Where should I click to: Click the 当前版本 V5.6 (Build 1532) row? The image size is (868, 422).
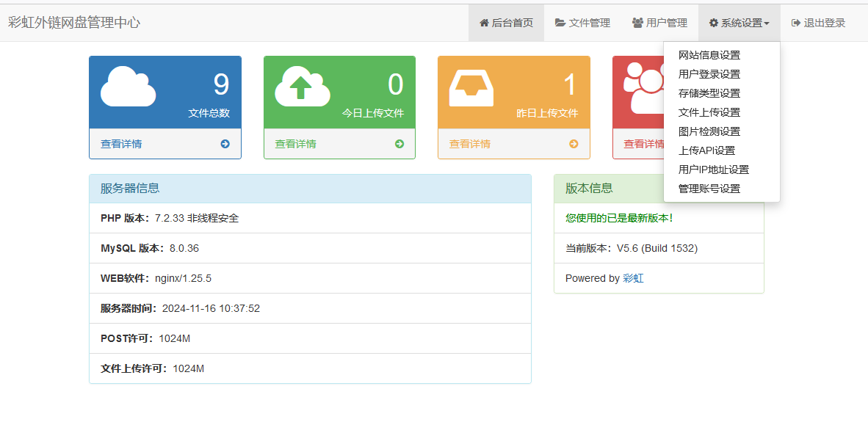pos(659,248)
